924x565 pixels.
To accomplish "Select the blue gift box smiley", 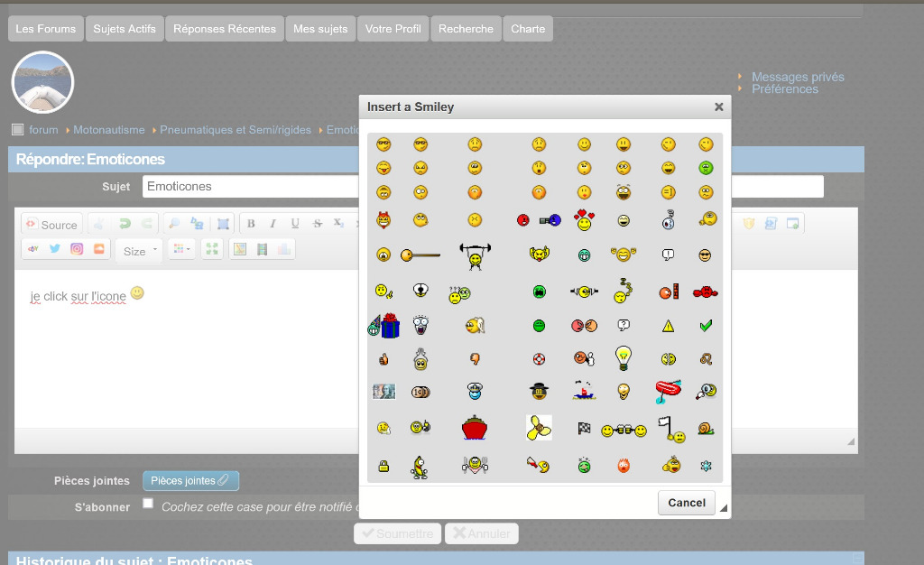I will click(x=384, y=325).
